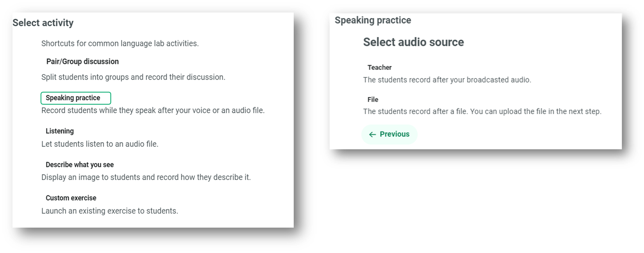Click the Speaking practice panel title
Image resolution: width=644 pixels, height=253 pixels.
373,20
